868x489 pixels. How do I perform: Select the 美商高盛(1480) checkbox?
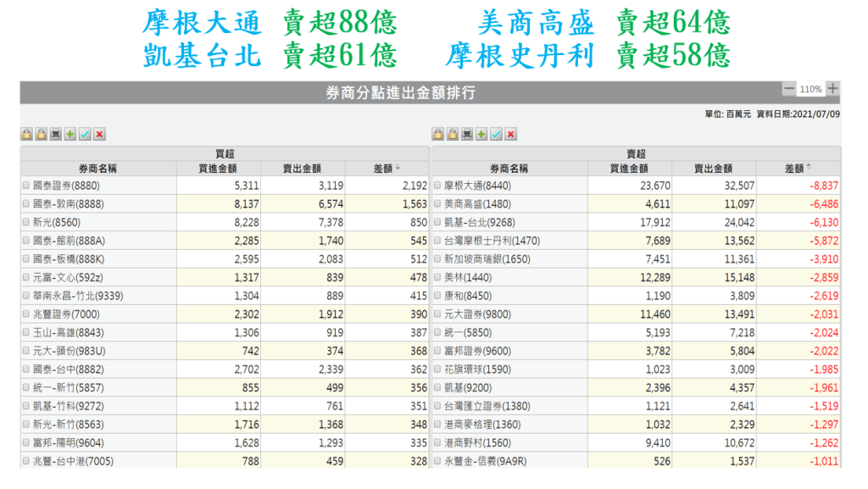click(437, 203)
